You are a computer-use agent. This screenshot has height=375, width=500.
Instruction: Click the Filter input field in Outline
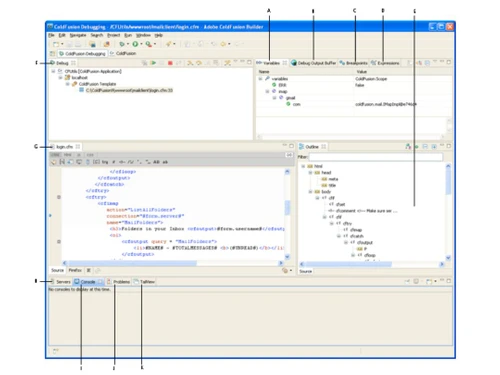click(x=376, y=157)
